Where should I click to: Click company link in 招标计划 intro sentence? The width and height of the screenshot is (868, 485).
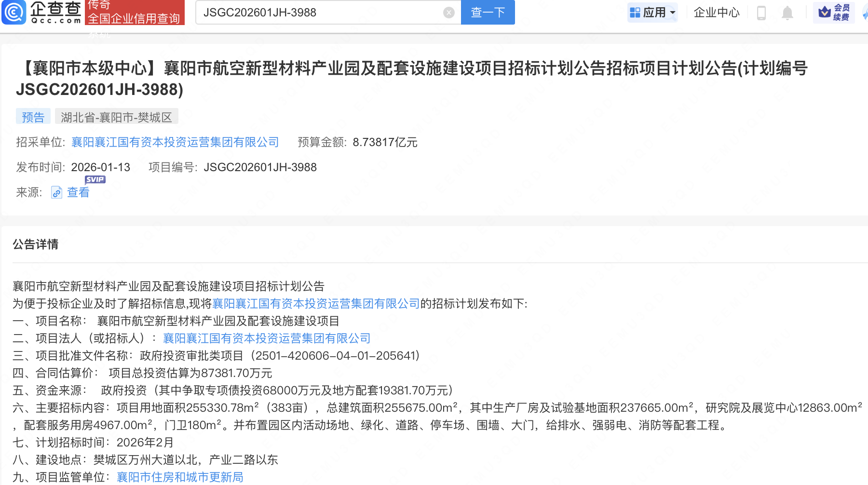316,304
